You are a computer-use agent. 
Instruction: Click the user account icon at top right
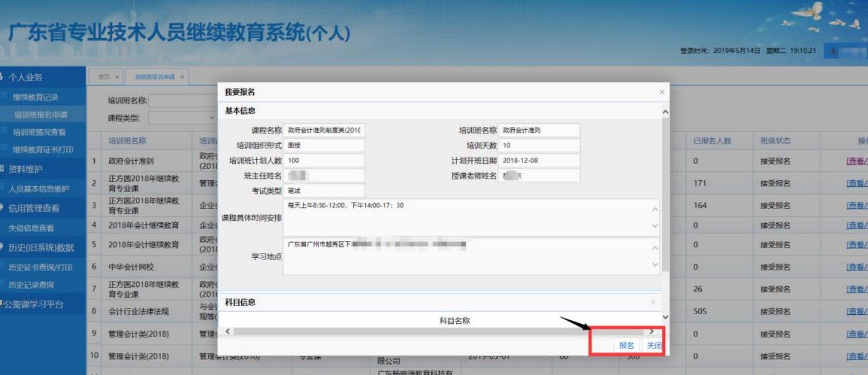[x=832, y=51]
